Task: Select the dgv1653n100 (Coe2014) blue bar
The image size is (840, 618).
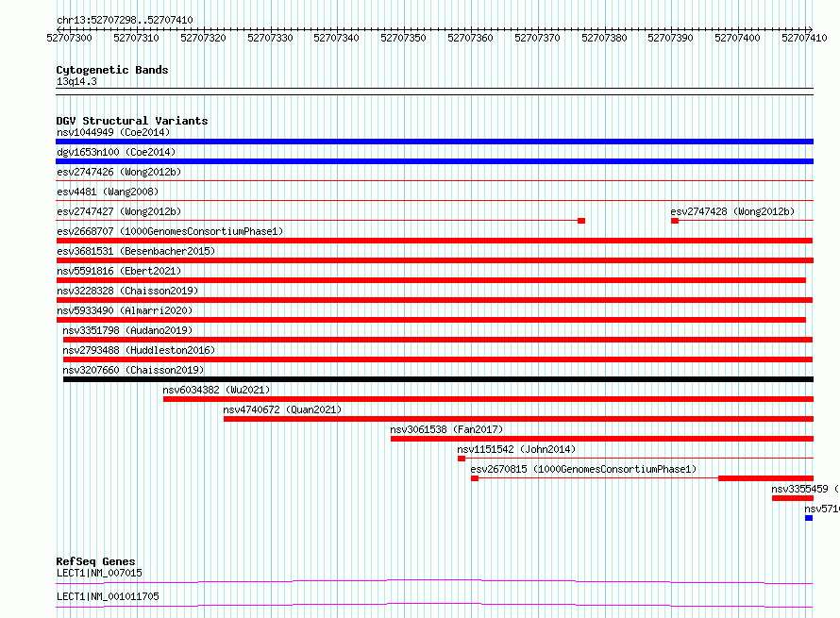Action: click(x=434, y=161)
